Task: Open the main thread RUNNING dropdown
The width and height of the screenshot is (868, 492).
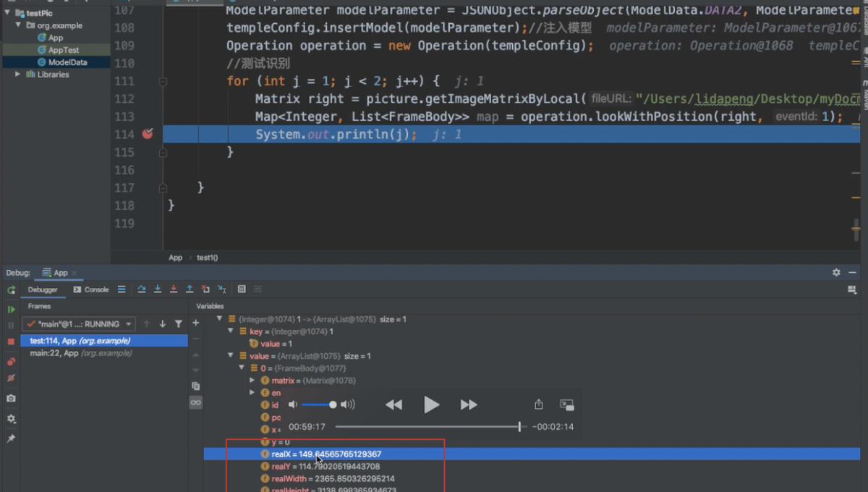Action: pyautogui.click(x=79, y=324)
